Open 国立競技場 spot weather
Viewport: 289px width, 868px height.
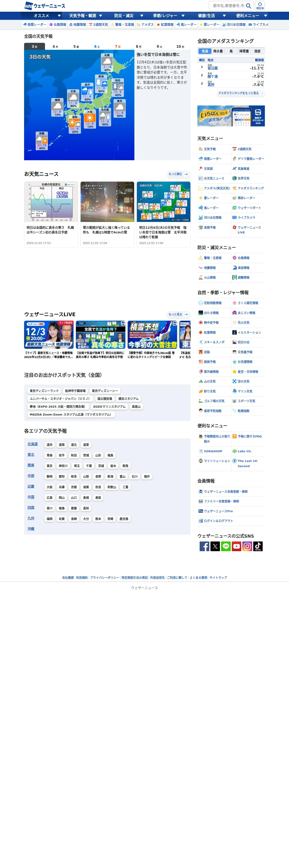click(105, 399)
